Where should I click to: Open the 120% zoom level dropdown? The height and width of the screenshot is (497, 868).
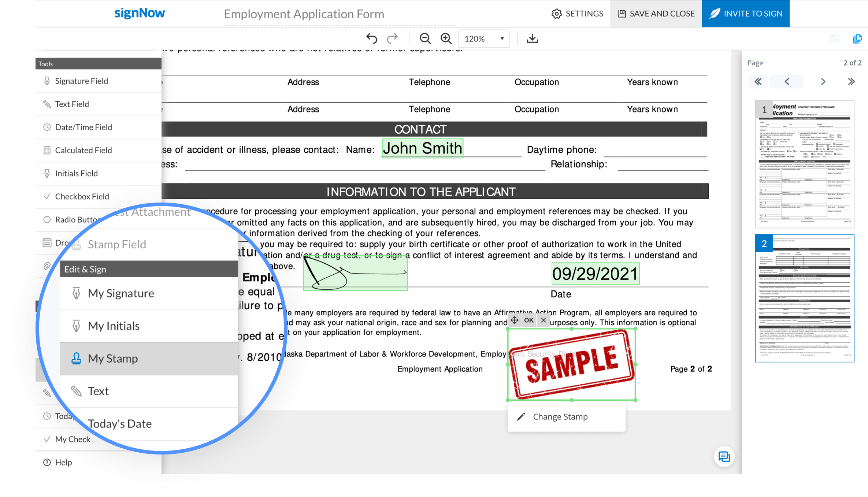[x=484, y=38]
